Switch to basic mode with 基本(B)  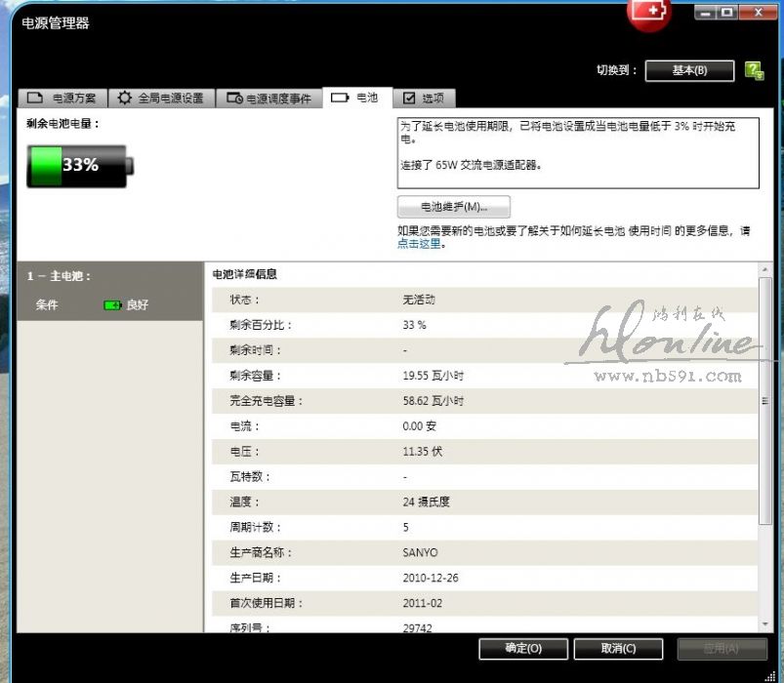tap(689, 70)
